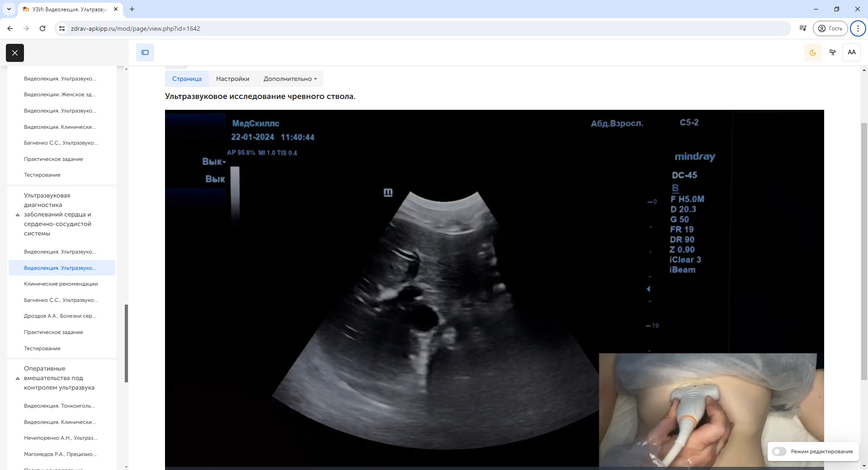The image size is (868, 470).
Task: Open the Дополнительно dropdown menu
Action: coord(290,79)
